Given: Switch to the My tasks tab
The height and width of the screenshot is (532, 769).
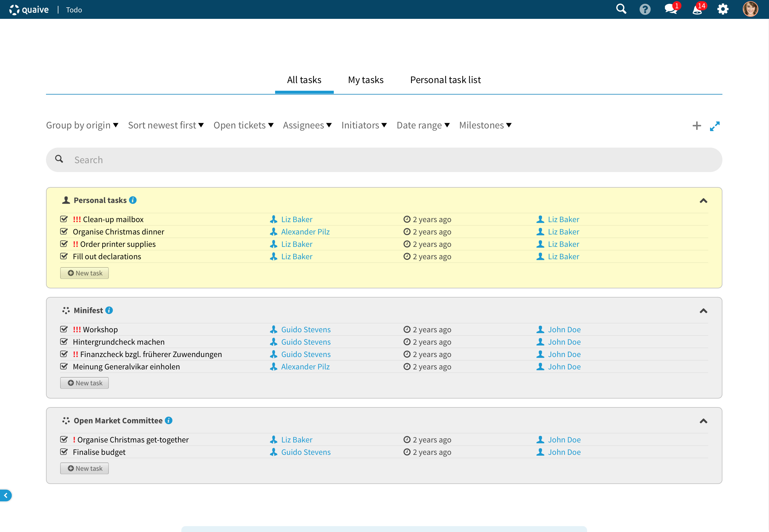Looking at the screenshot, I should pos(366,80).
